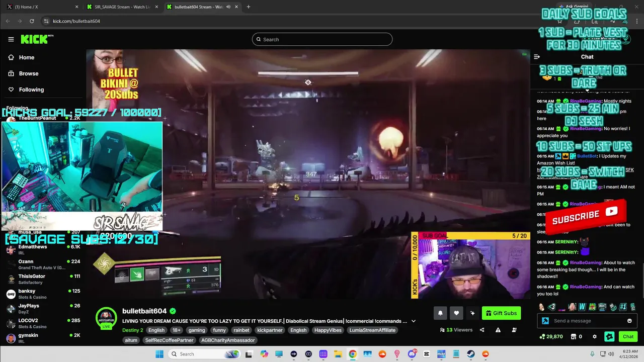This screenshot has height=362, width=644.
Task: Share the stream via share icon
Action: point(482,330)
